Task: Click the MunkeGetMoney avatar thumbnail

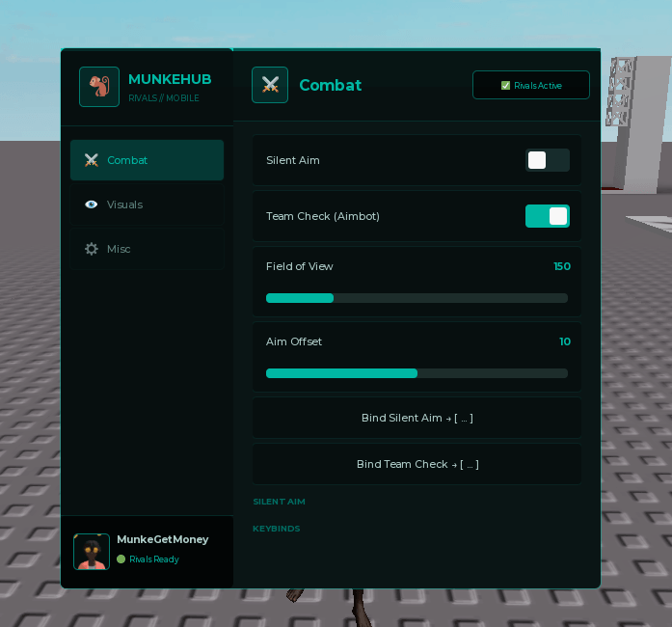Action: click(92, 552)
